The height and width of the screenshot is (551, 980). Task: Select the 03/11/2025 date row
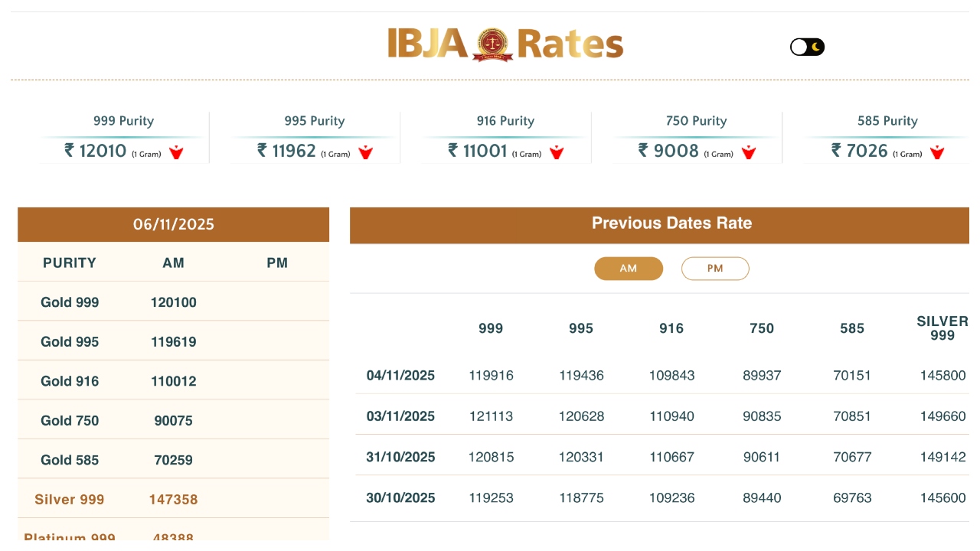point(400,416)
